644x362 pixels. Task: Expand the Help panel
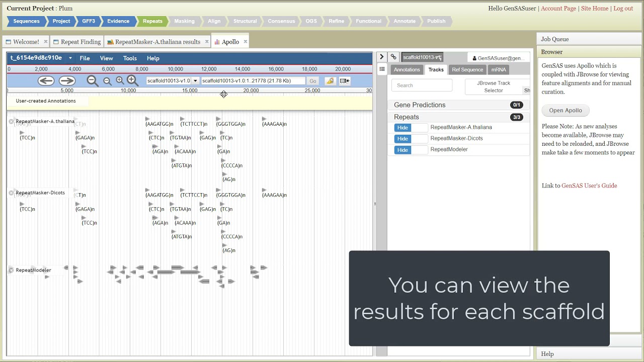(590, 354)
